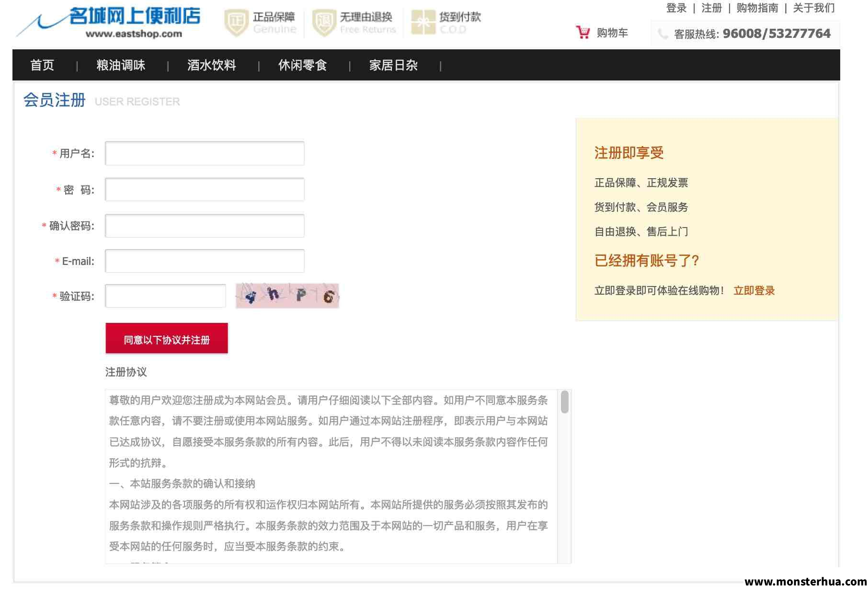Click the USER REGISTER subtitle text
Screen dimensions: 868x596
[137, 102]
